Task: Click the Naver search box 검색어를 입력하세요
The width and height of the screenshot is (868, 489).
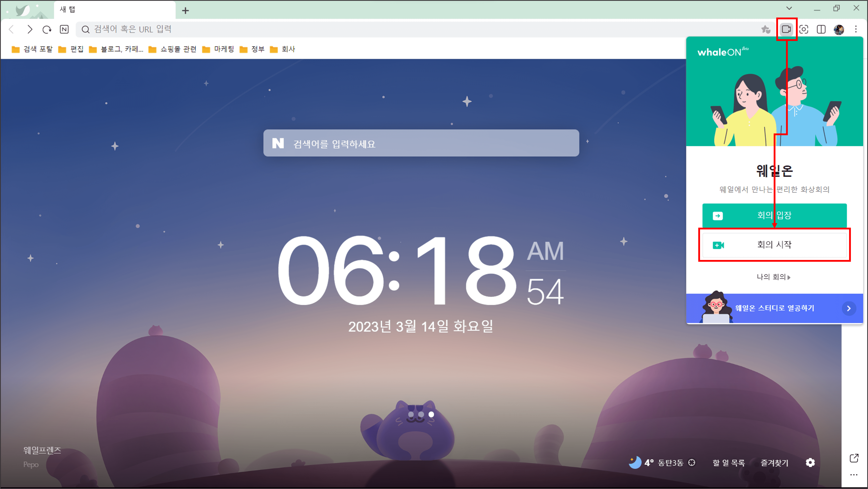Action: (x=421, y=143)
